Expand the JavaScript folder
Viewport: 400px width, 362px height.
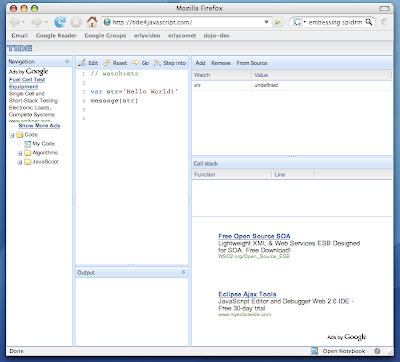(x=20, y=162)
